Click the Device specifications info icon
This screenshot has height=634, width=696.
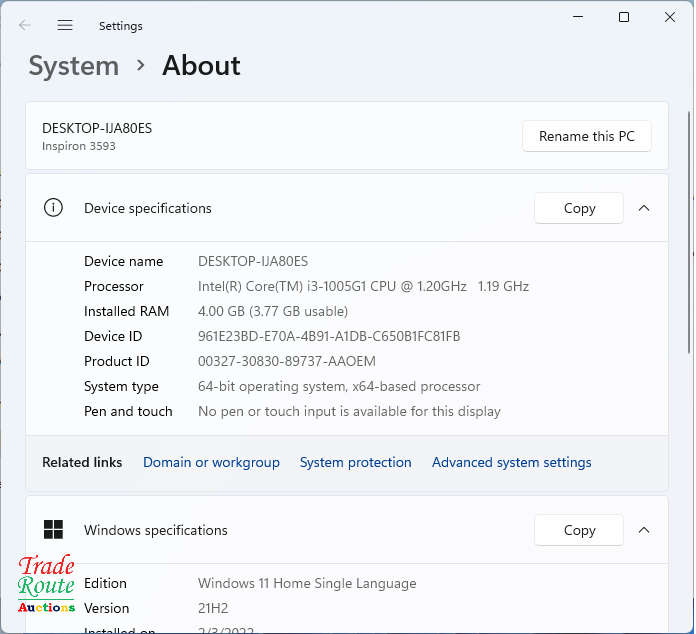tap(53, 208)
